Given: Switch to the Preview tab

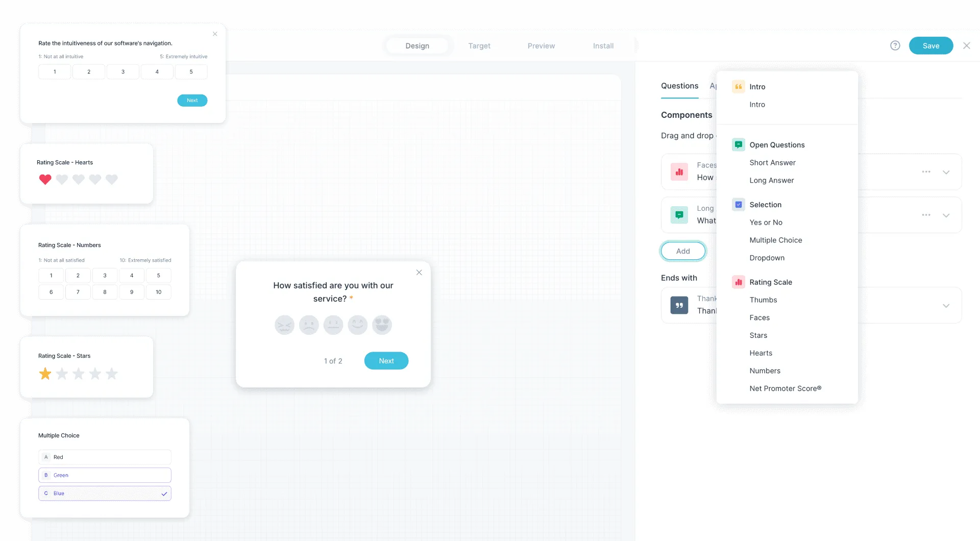Looking at the screenshot, I should click(541, 45).
